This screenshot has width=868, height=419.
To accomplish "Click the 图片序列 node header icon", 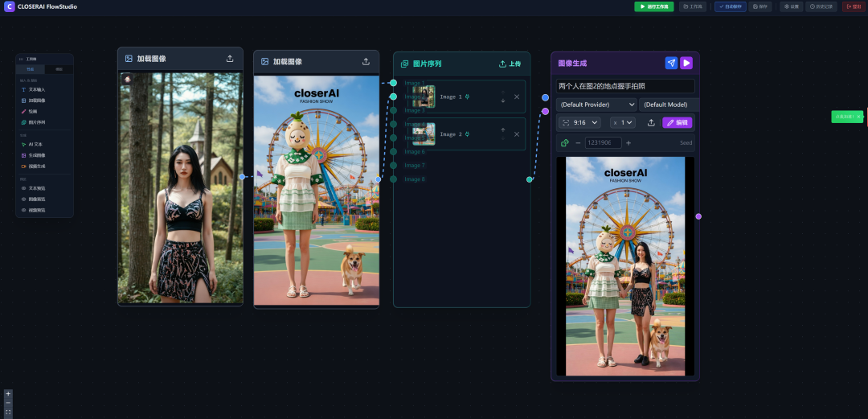I will tap(404, 64).
